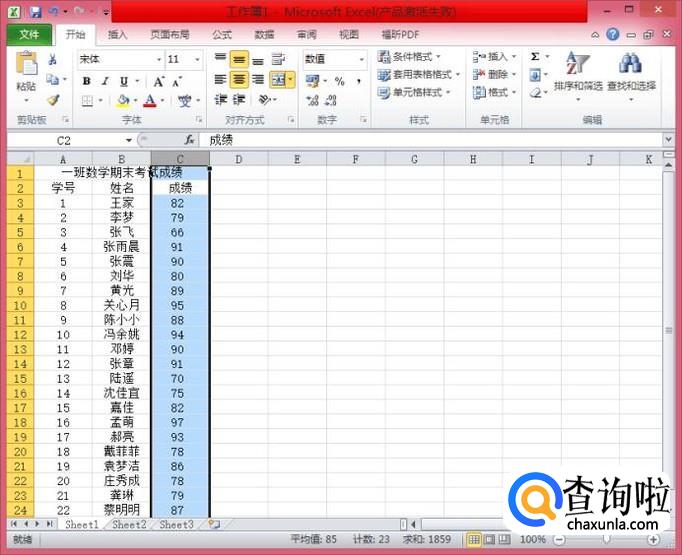Toggle Underline formatting

tap(124, 81)
